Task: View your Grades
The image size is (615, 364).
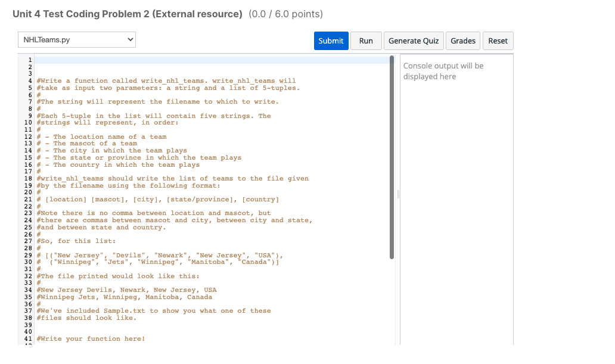Action: pyautogui.click(x=463, y=41)
